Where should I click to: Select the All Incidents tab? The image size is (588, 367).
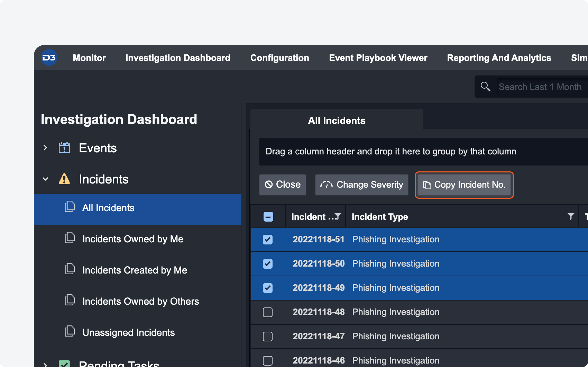[337, 120]
